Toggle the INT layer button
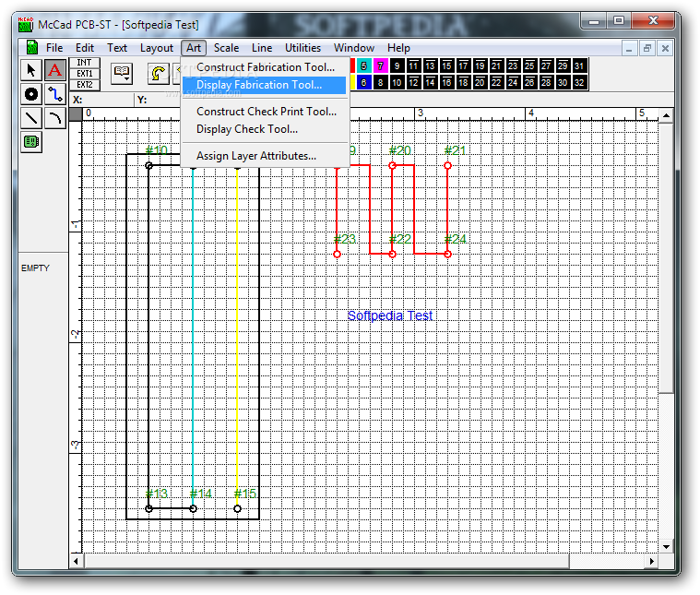The height and width of the screenshot is (595, 700). click(84, 63)
